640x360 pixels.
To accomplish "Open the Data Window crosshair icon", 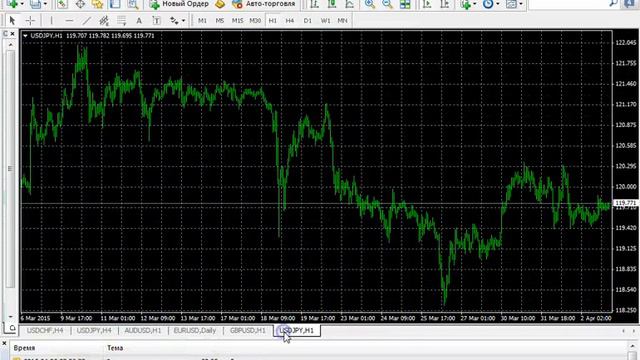I will (80, 4).
